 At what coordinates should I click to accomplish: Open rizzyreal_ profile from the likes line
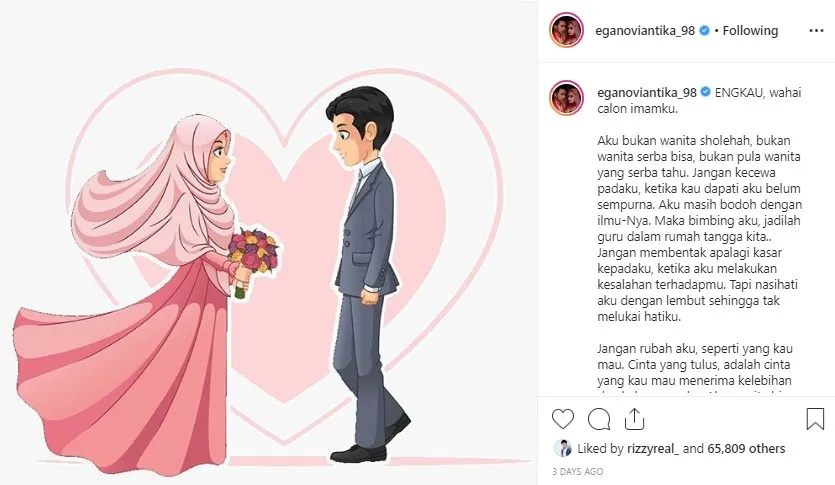point(653,449)
